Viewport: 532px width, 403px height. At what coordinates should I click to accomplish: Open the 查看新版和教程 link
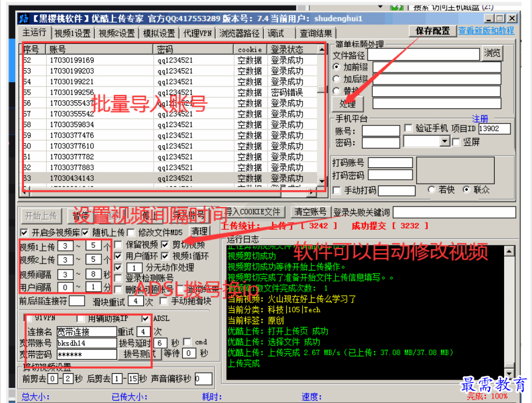tap(486, 30)
